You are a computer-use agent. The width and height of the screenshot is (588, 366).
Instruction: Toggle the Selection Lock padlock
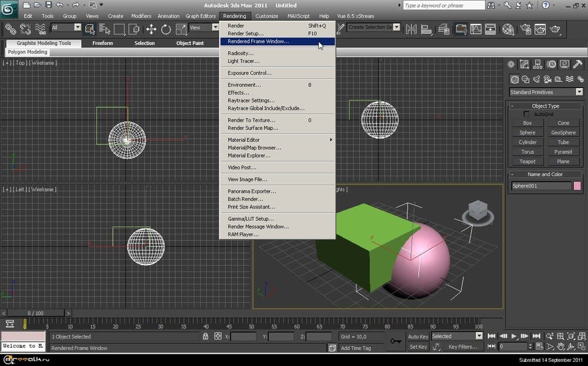pyautogui.click(x=205, y=336)
